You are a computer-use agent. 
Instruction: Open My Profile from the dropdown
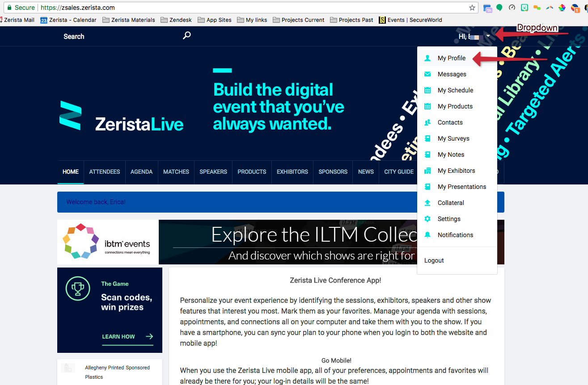click(457, 58)
